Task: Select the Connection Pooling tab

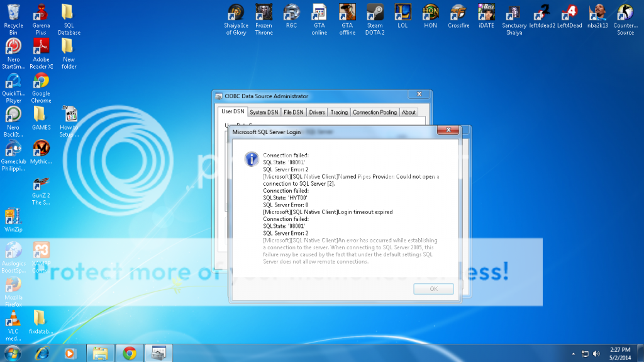Action: tap(374, 112)
